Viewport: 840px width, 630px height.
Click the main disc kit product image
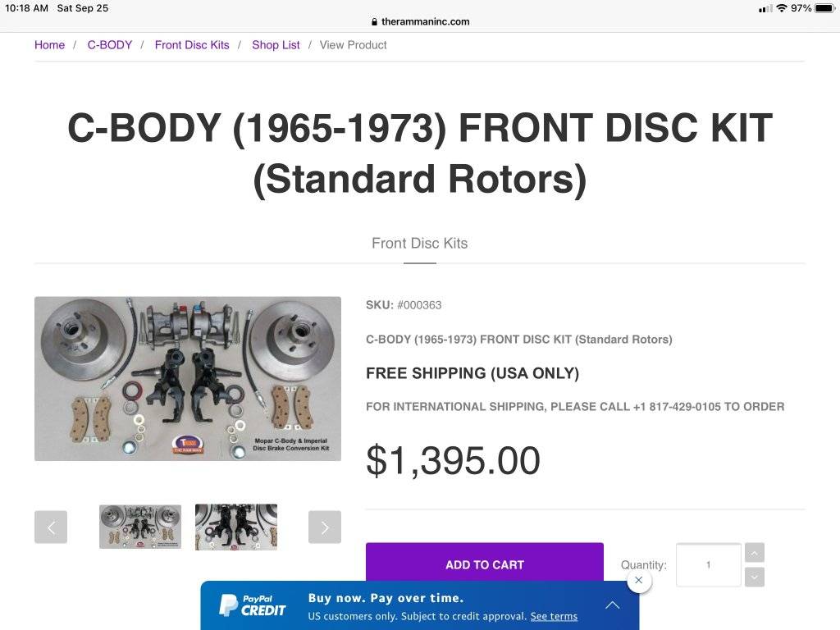[188, 378]
